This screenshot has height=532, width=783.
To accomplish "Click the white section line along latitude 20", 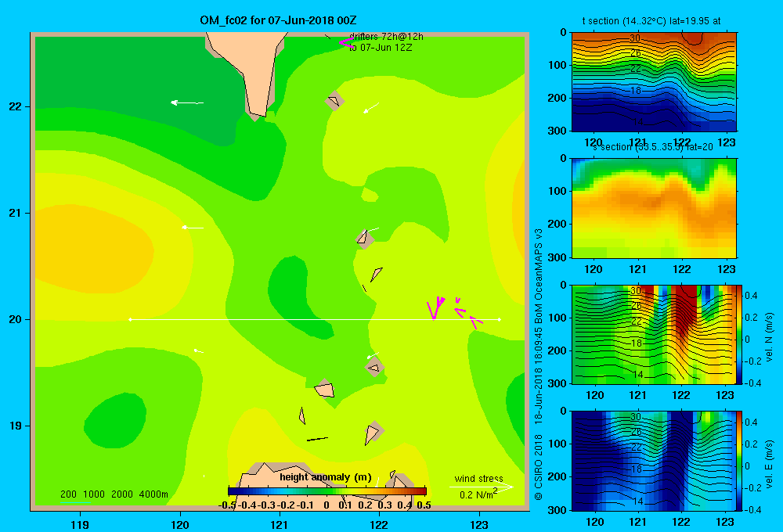I will 315,319.
